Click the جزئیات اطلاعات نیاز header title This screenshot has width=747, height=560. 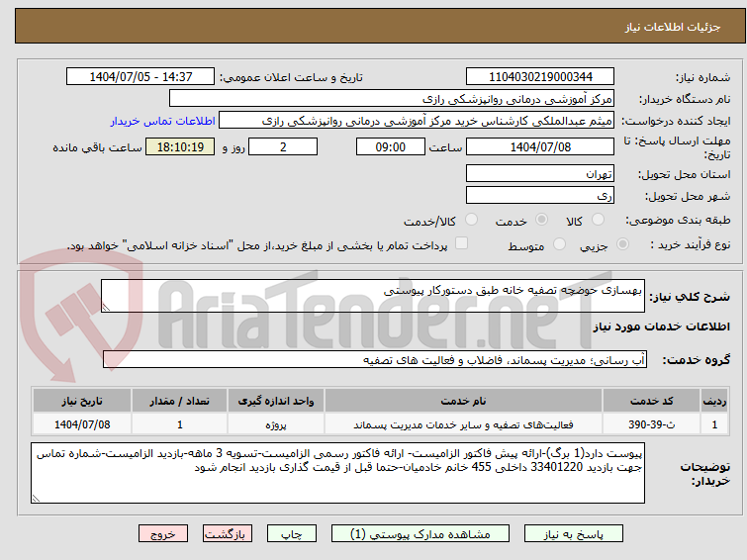click(x=672, y=27)
